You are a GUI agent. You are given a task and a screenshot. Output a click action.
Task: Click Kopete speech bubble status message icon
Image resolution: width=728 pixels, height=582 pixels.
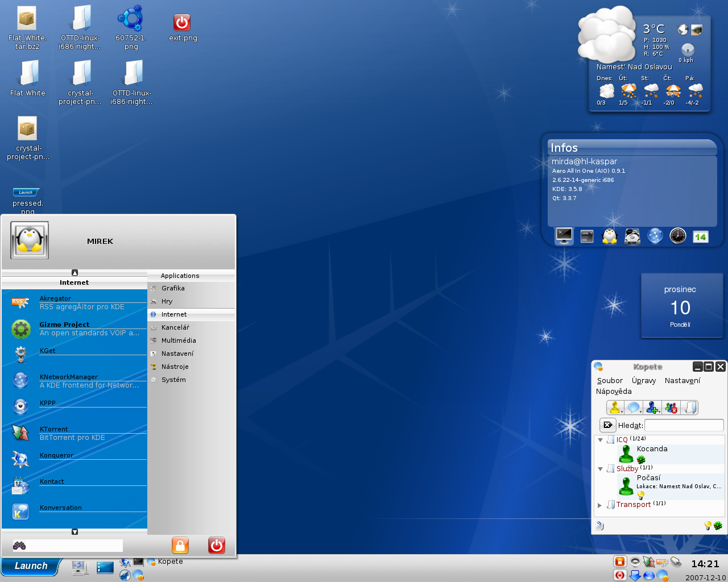click(633, 408)
